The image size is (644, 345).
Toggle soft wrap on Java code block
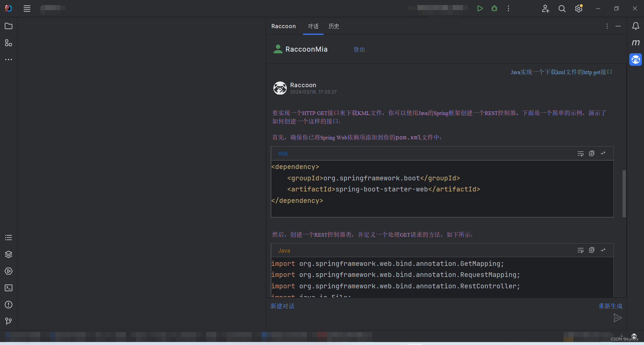click(581, 250)
